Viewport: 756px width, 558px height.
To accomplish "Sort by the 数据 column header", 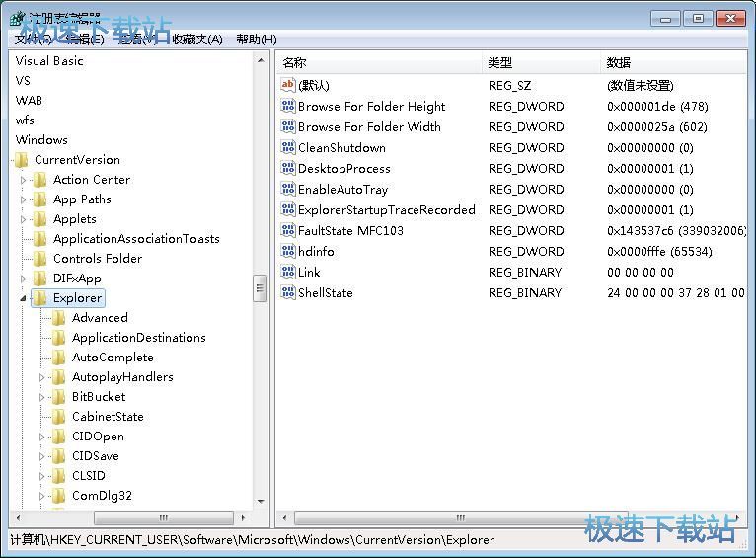I will 674,62.
